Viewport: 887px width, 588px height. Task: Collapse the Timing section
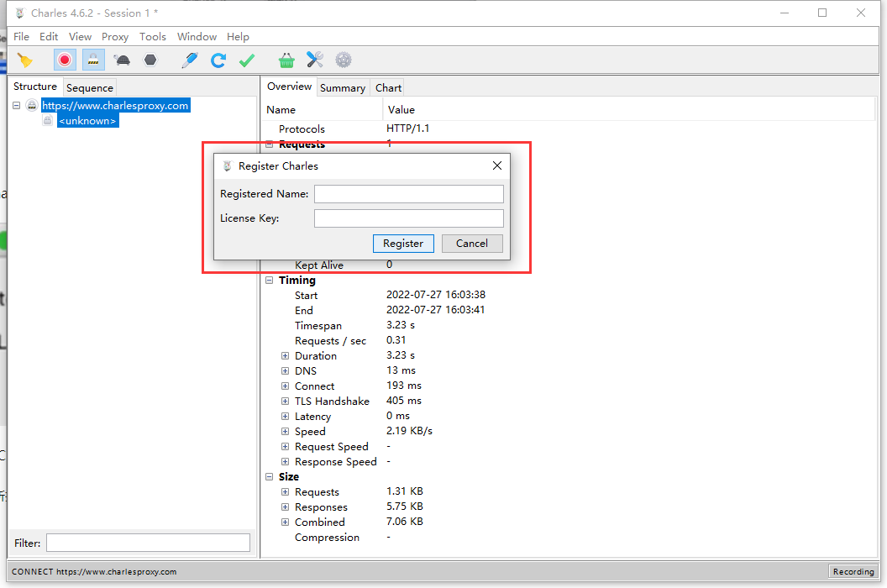click(270, 280)
